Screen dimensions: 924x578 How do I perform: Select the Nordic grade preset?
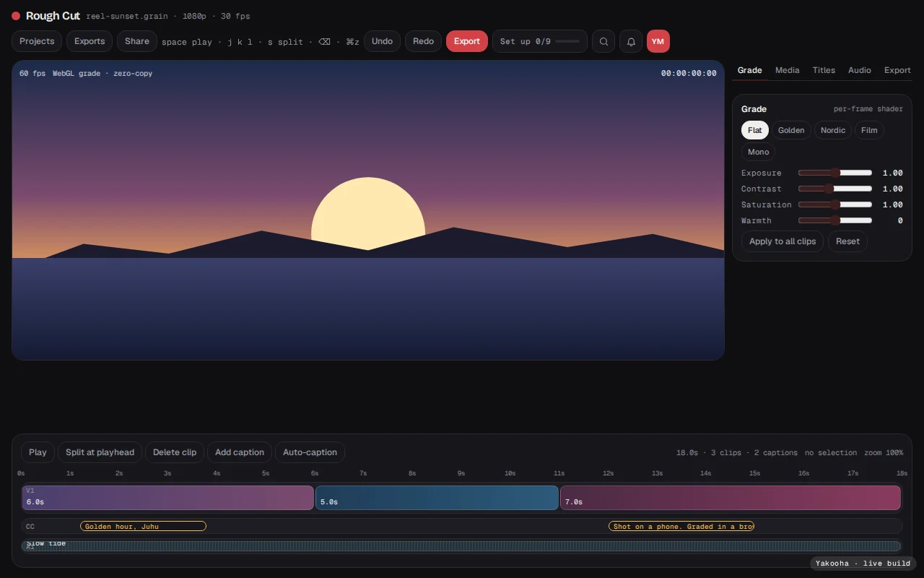(x=833, y=130)
